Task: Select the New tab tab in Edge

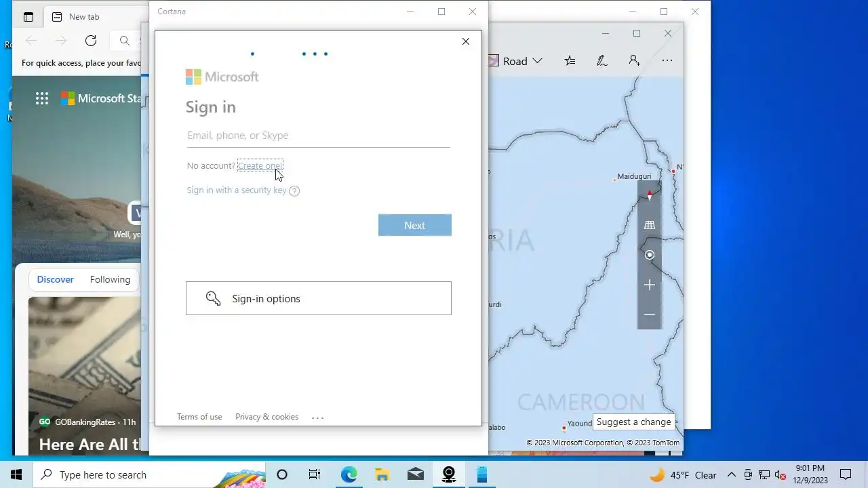Action: [x=84, y=17]
